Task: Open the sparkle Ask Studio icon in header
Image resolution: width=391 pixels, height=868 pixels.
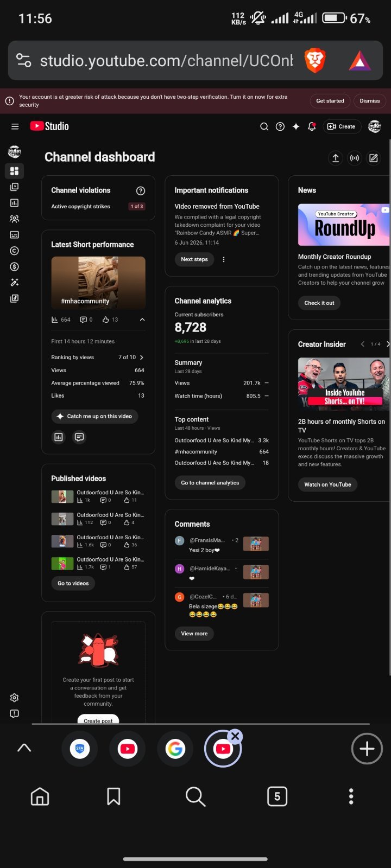Action: click(x=296, y=126)
